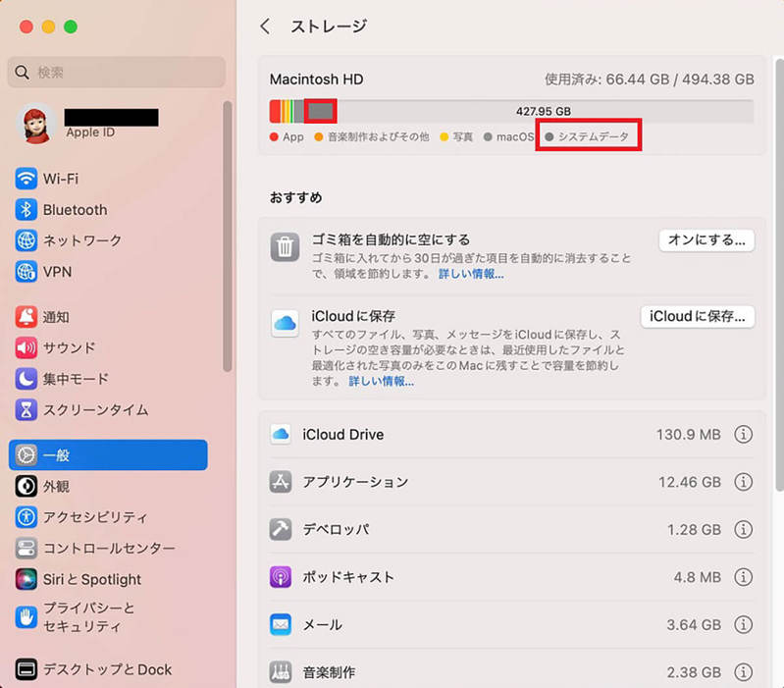
Task: Select Bluetooth in the sidebar
Action: point(75,209)
